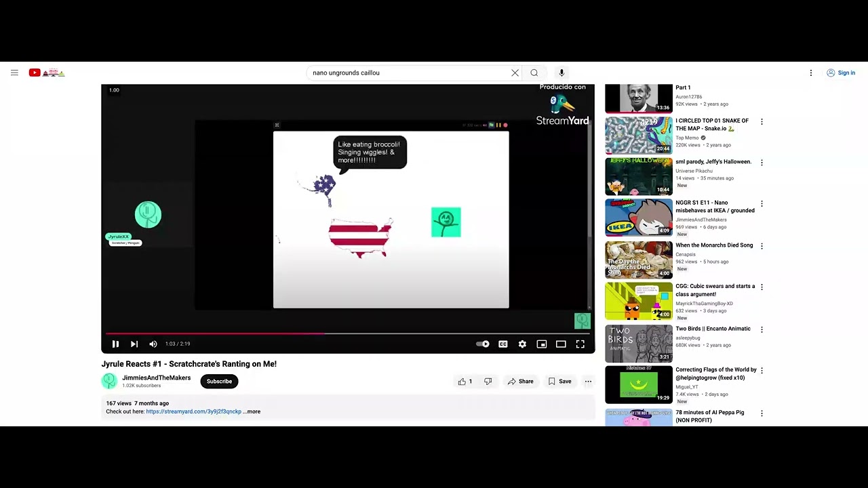Open Two Birds Encanto Animatic thumbnail
Image resolution: width=868 pixels, height=488 pixels.
coord(639,344)
